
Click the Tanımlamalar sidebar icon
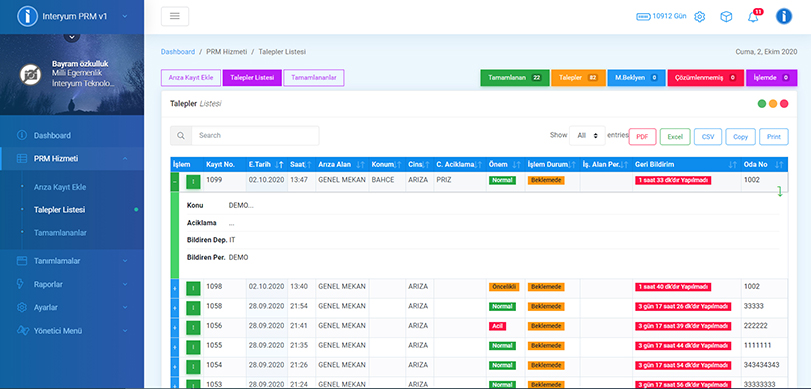pyautogui.click(x=22, y=261)
